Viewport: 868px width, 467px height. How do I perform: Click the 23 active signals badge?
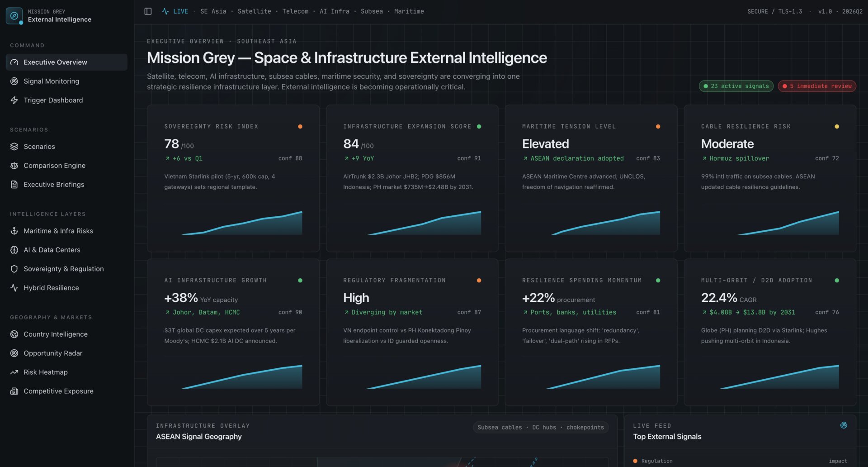click(x=736, y=86)
